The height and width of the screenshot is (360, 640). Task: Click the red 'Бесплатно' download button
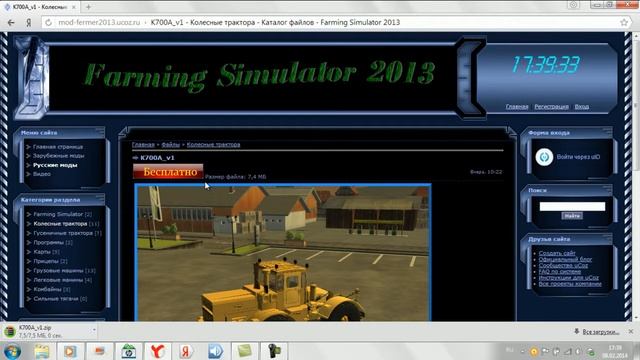[x=168, y=171]
